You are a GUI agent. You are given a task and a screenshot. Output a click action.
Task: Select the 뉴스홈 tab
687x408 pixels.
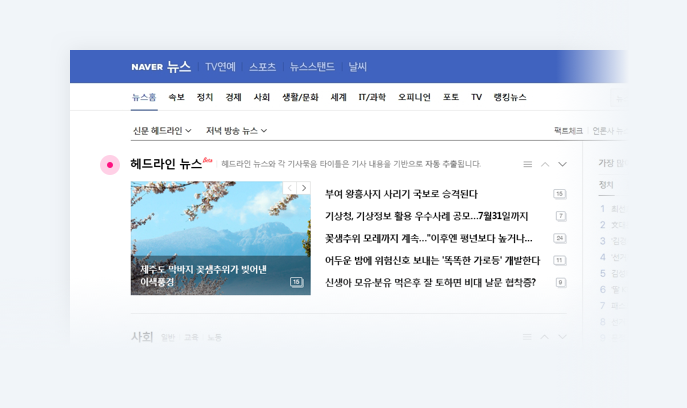144,97
